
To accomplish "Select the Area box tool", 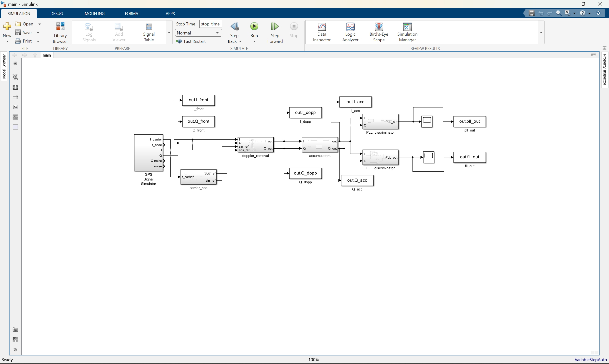I will [15, 127].
